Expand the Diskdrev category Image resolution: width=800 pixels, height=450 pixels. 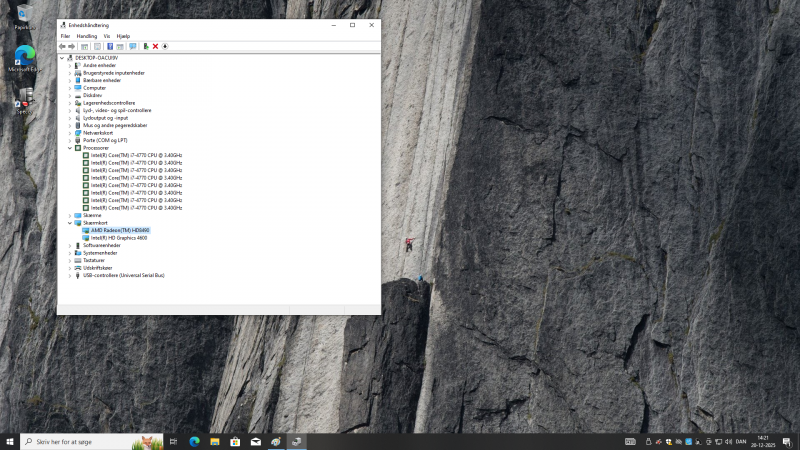(x=70, y=95)
